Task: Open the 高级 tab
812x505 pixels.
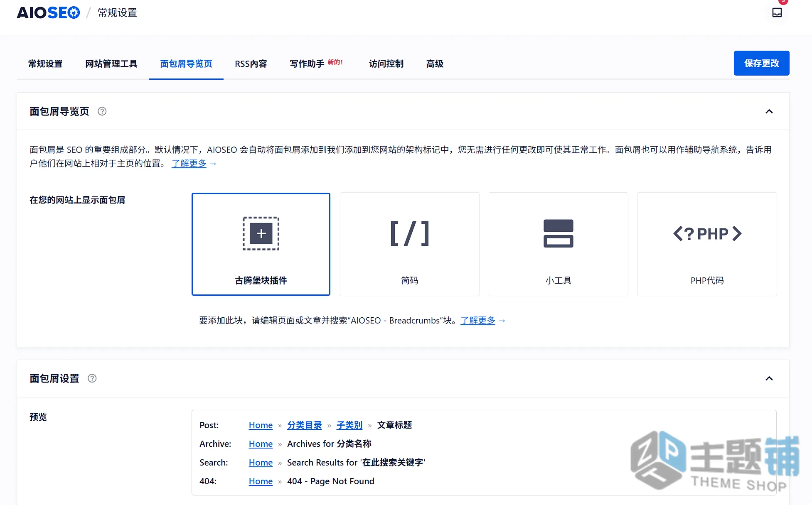Action: (x=435, y=64)
